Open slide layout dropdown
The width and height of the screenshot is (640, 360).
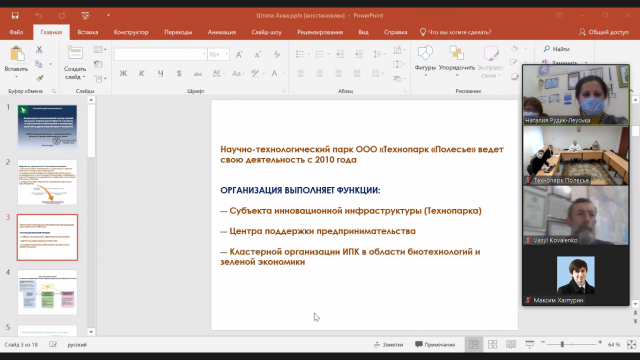tap(100, 49)
